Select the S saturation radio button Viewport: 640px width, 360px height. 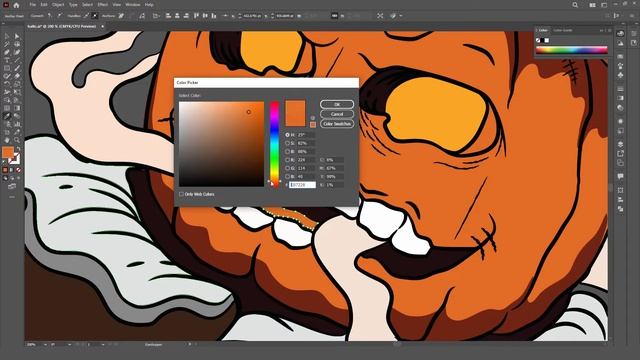point(287,143)
